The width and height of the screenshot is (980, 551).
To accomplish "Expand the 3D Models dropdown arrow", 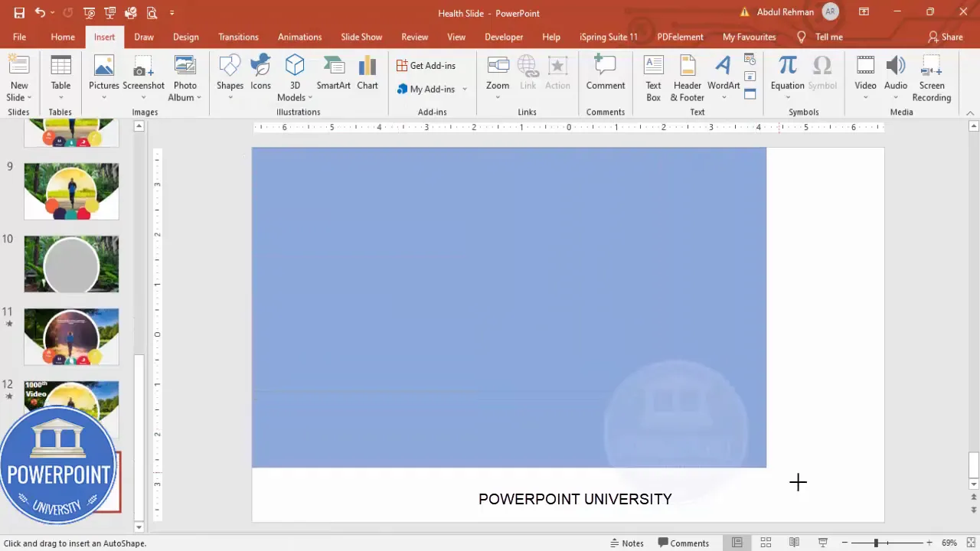I will tap(310, 98).
